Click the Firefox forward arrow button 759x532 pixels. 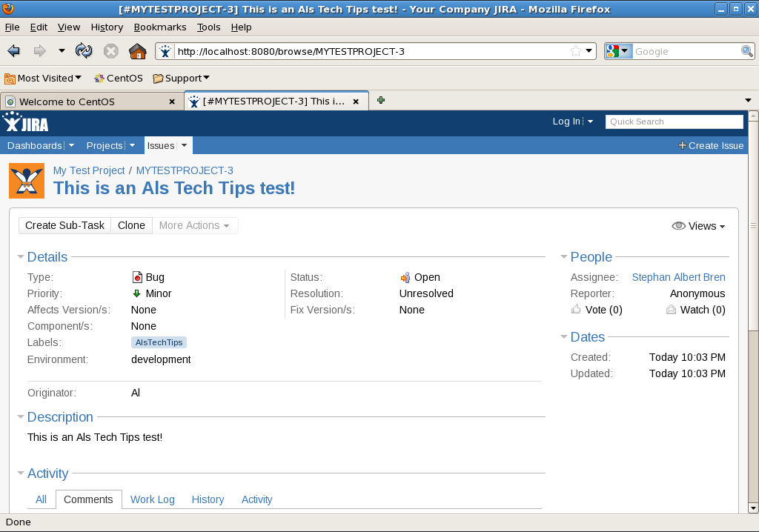point(39,51)
